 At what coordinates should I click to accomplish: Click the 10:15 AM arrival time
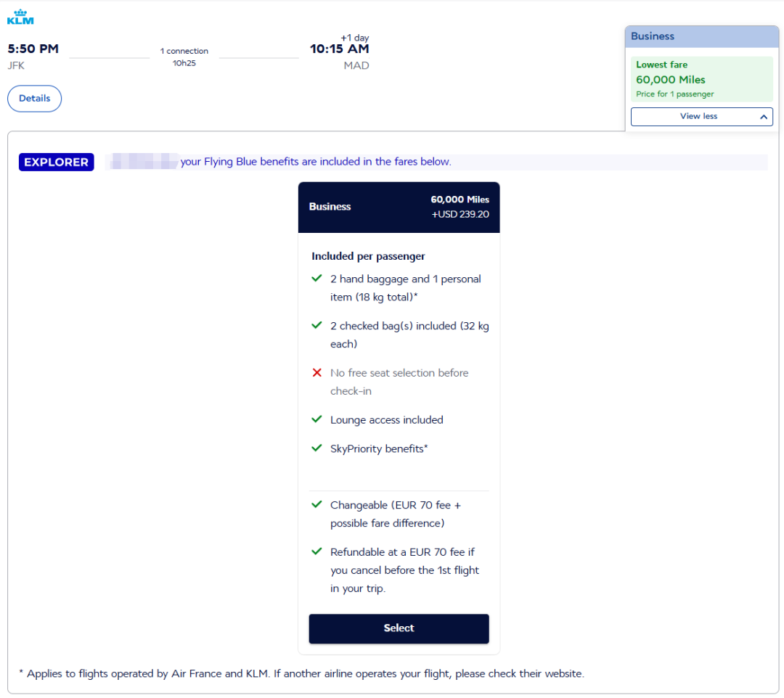(x=339, y=49)
